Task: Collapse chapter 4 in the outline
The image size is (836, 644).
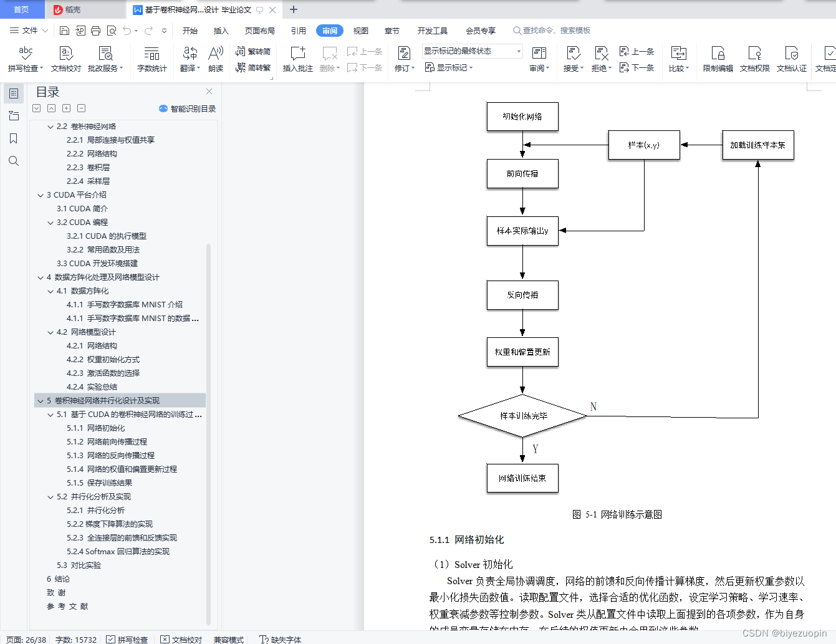Action: (41, 277)
